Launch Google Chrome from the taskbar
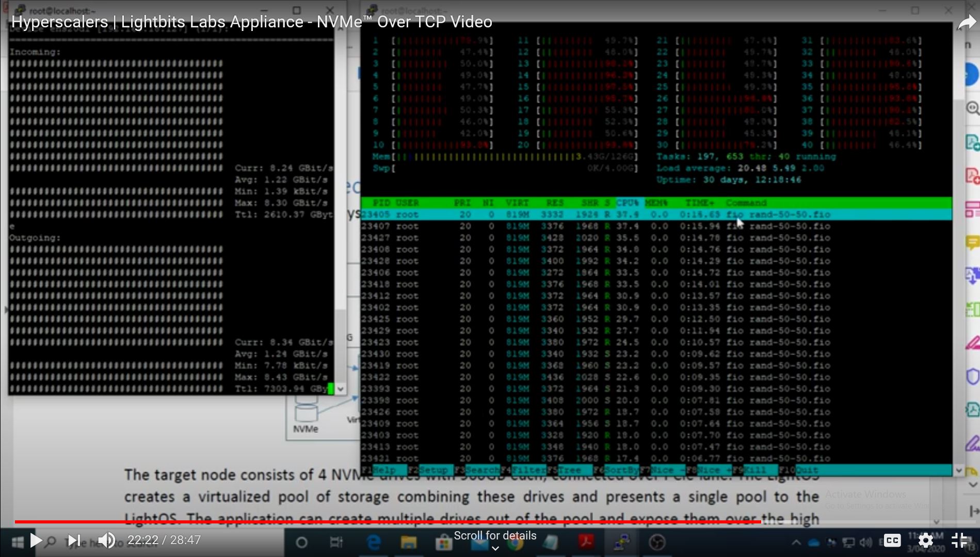This screenshot has height=557, width=980. (515, 544)
